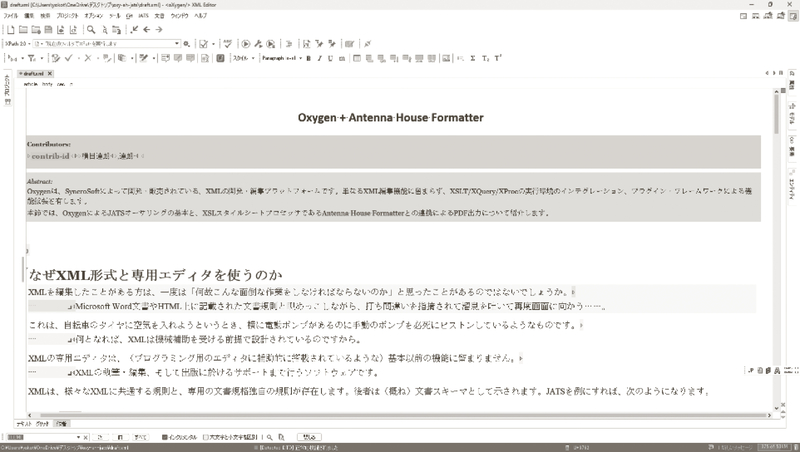Open オプション menu

tap(93, 16)
